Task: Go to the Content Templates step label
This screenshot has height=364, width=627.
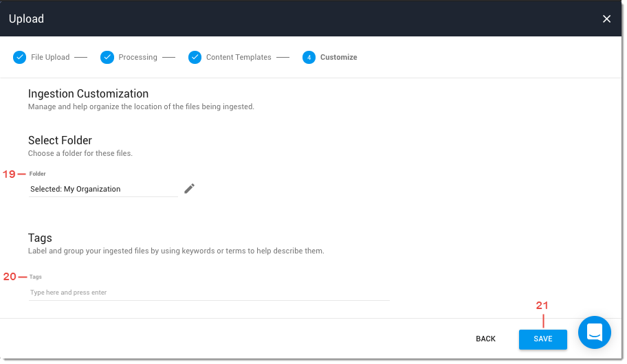Action: [239, 58]
